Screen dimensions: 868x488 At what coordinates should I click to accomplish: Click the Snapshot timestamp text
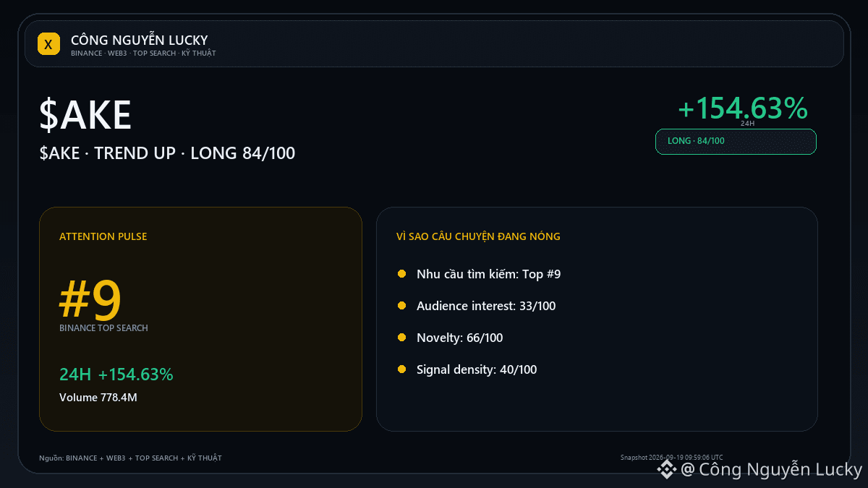tap(671, 458)
